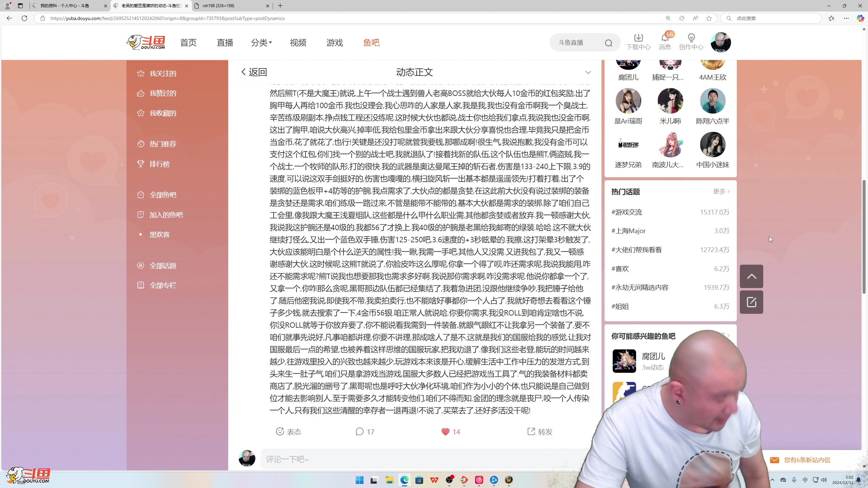This screenshot has width=868, height=488.
Task: Go to 首页 in top navigation
Action: pyautogui.click(x=188, y=43)
